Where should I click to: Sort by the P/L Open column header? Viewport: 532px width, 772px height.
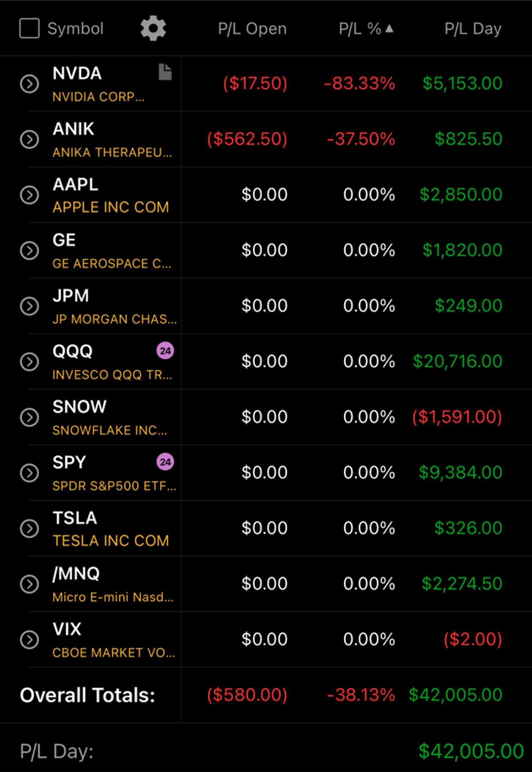pyautogui.click(x=252, y=29)
